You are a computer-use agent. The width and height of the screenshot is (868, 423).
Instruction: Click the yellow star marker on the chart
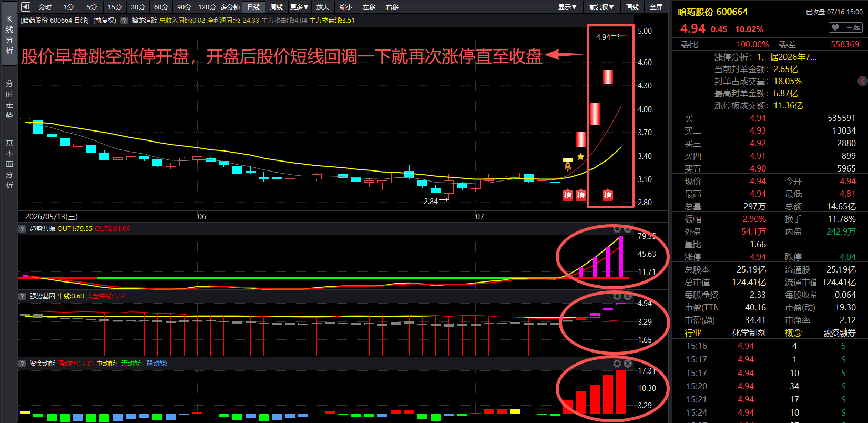(580, 157)
